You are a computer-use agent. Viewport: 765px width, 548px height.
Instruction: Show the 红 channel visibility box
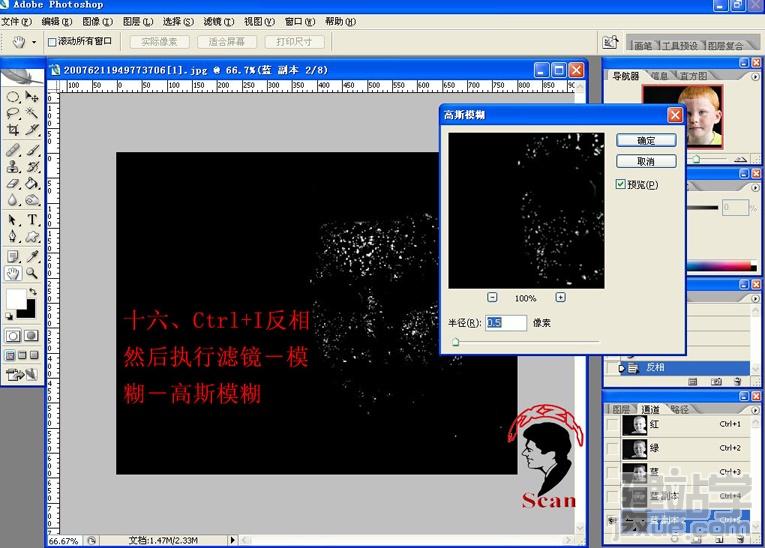[x=612, y=425]
